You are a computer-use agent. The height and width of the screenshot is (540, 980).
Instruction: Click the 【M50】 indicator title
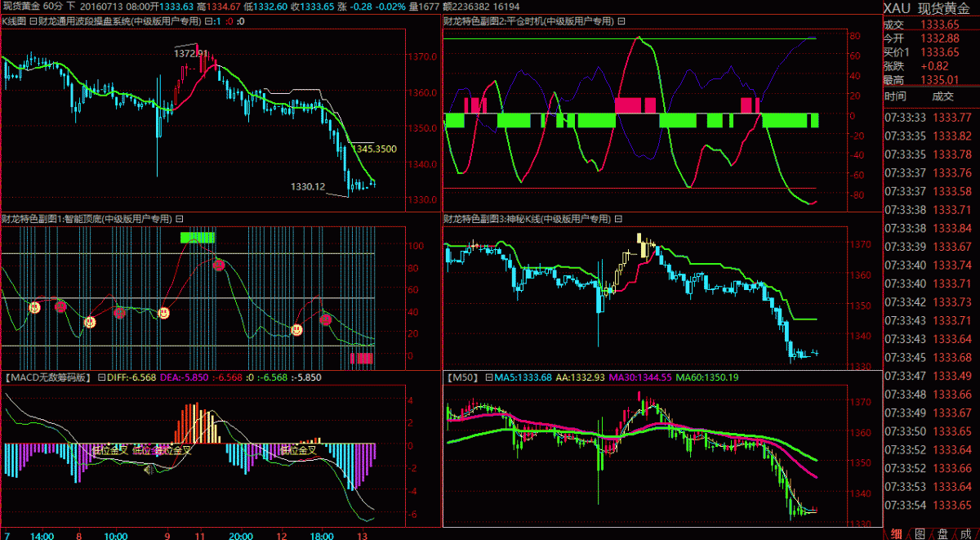(461, 377)
